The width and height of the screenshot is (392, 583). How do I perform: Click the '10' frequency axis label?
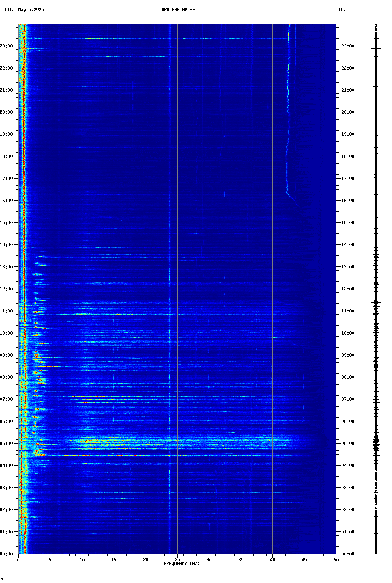82,560
